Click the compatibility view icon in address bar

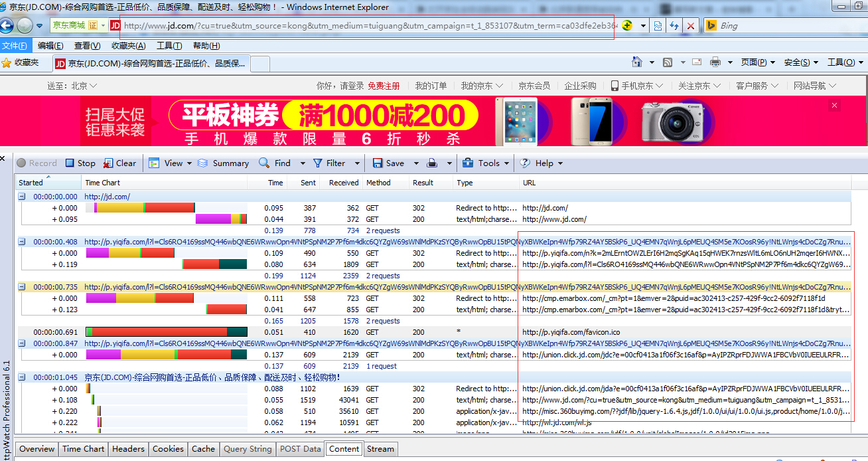(658, 25)
